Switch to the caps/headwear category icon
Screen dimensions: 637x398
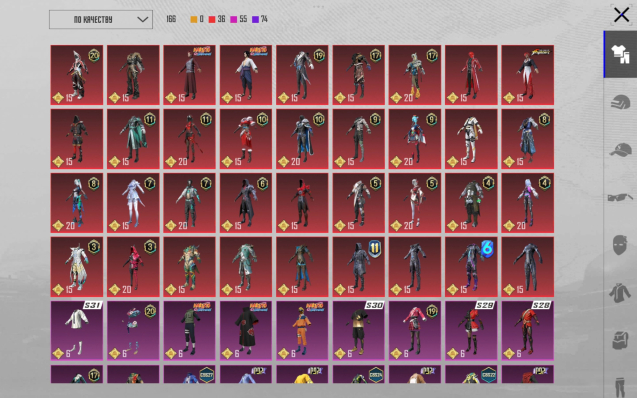[620, 150]
